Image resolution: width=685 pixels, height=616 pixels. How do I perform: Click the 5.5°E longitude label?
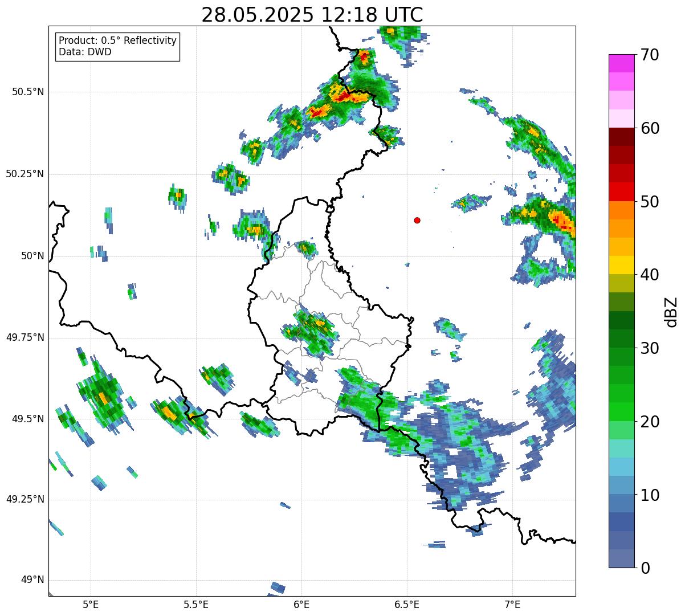pos(196,604)
